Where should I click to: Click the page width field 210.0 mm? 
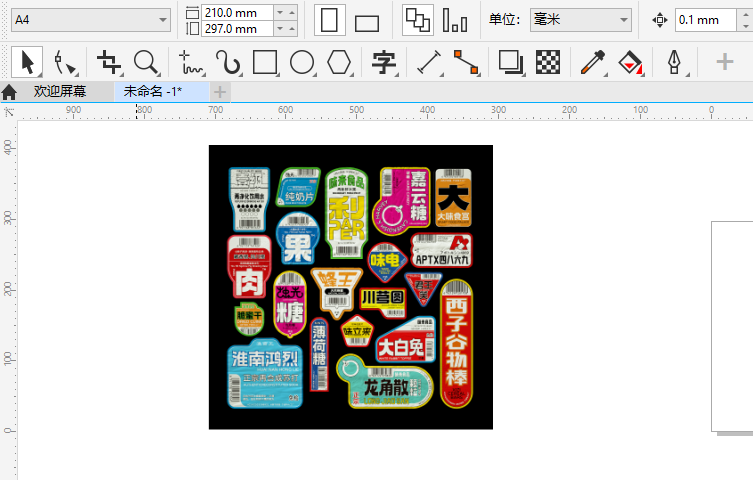coord(237,12)
